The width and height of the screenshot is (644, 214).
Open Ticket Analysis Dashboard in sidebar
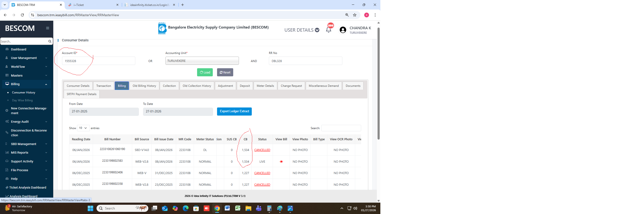click(x=28, y=188)
